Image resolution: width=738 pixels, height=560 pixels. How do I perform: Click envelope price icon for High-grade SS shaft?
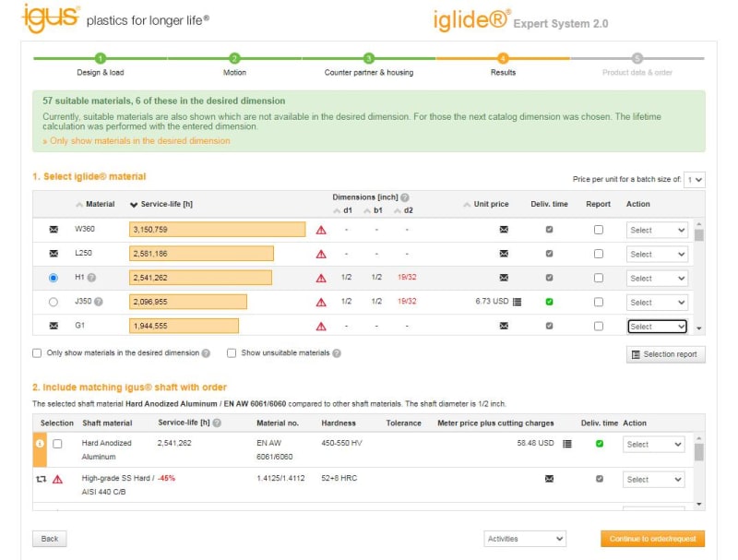click(x=549, y=479)
